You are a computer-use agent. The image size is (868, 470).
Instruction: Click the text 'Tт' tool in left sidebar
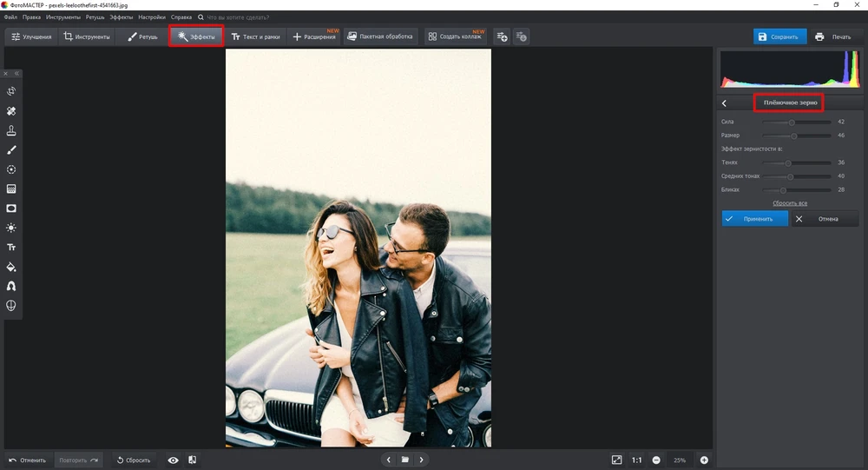click(x=11, y=247)
